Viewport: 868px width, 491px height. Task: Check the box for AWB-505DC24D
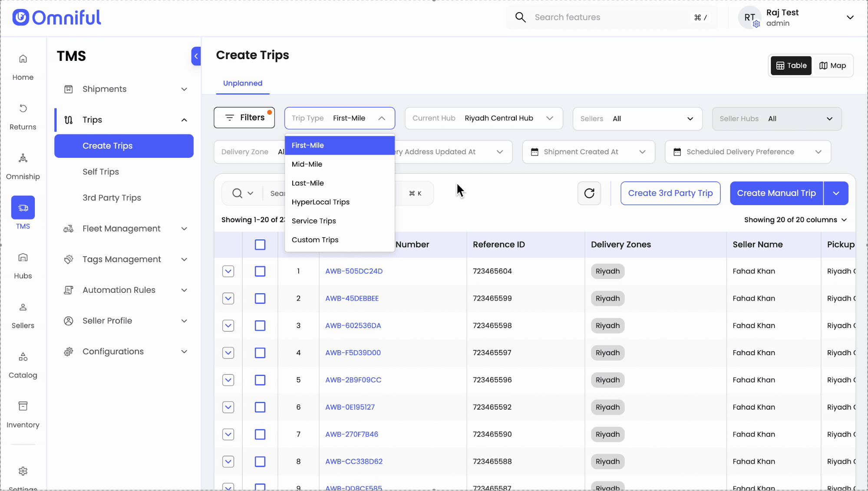pyautogui.click(x=260, y=271)
